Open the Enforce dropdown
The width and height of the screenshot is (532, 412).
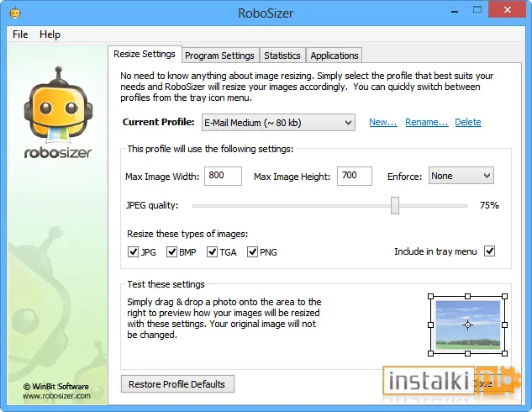461,176
